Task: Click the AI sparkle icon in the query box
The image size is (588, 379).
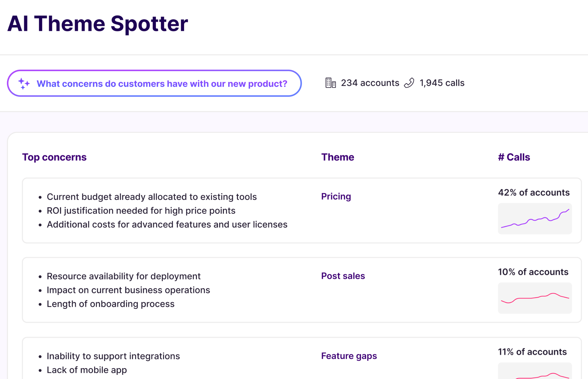Action: point(24,83)
